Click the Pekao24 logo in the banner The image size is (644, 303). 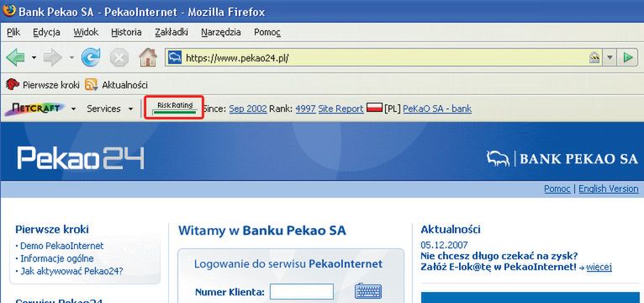81,158
